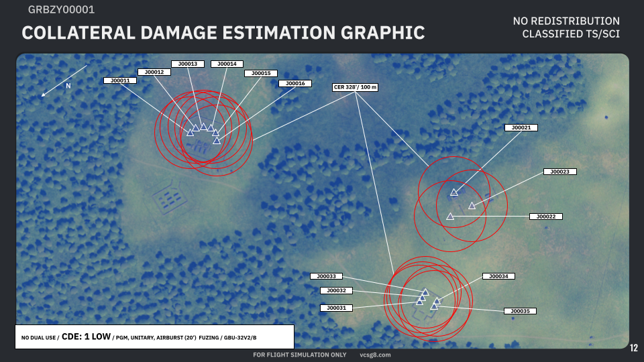Screen dimensions: 644x362
Task: Click the CLASSIFIED TS/SCI marking
Action: (571, 34)
